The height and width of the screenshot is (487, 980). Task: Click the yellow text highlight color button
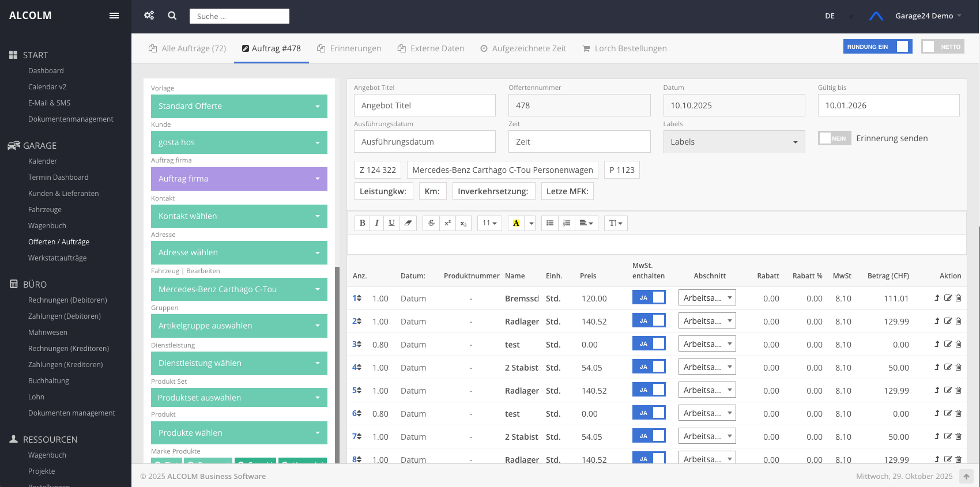(516, 223)
